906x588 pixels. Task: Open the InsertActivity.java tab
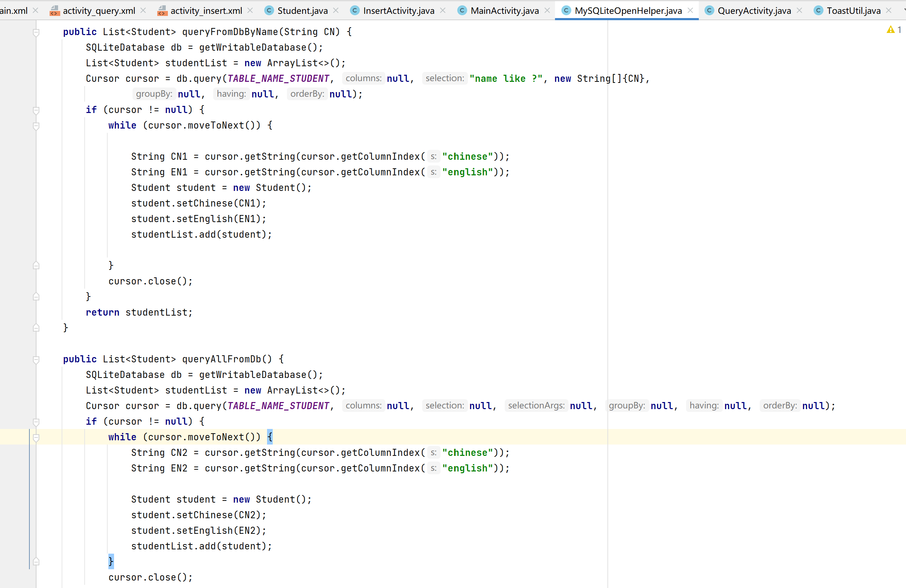(398, 11)
